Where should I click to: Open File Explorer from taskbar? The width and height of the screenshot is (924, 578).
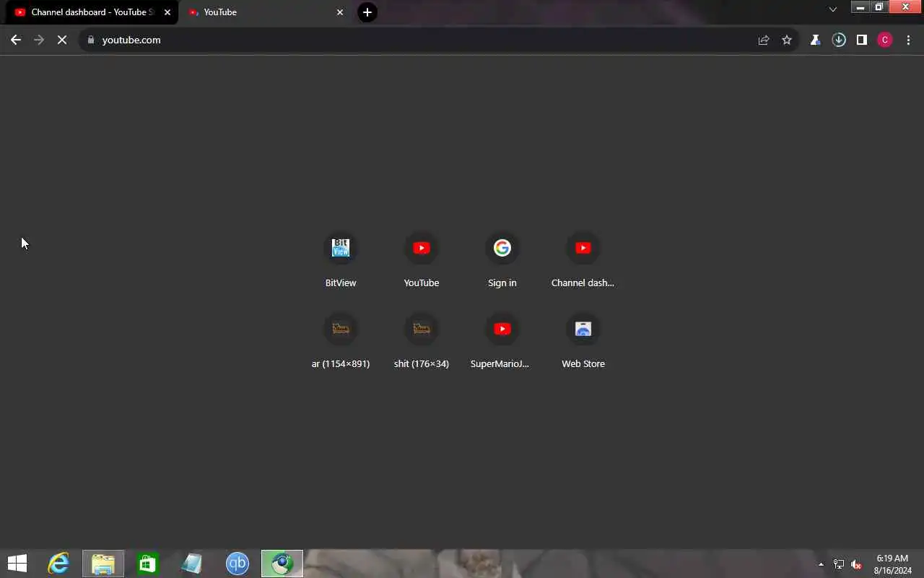point(103,564)
